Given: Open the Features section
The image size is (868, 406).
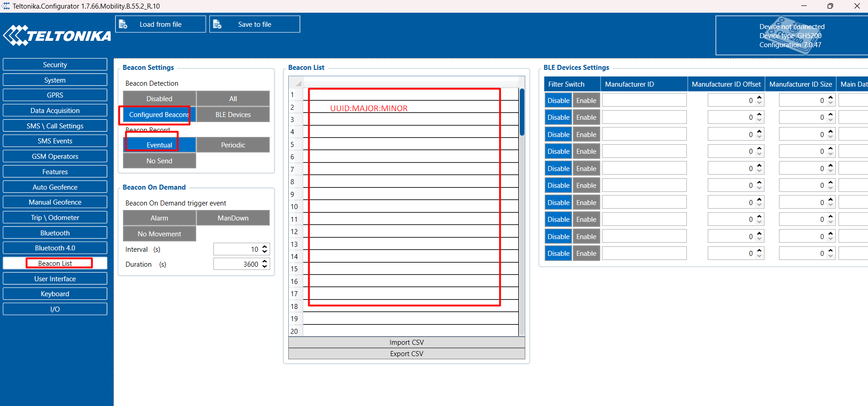Looking at the screenshot, I should [x=55, y=171].
